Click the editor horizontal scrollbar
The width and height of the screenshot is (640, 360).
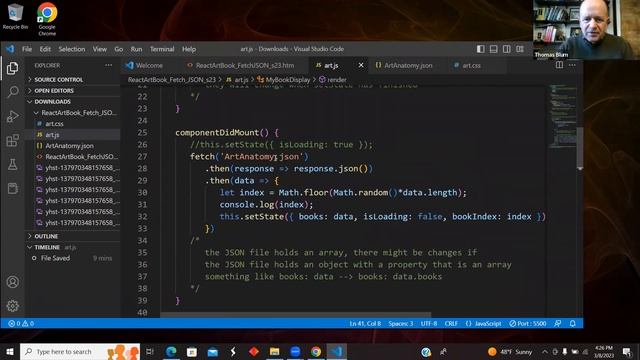(296, 315)
